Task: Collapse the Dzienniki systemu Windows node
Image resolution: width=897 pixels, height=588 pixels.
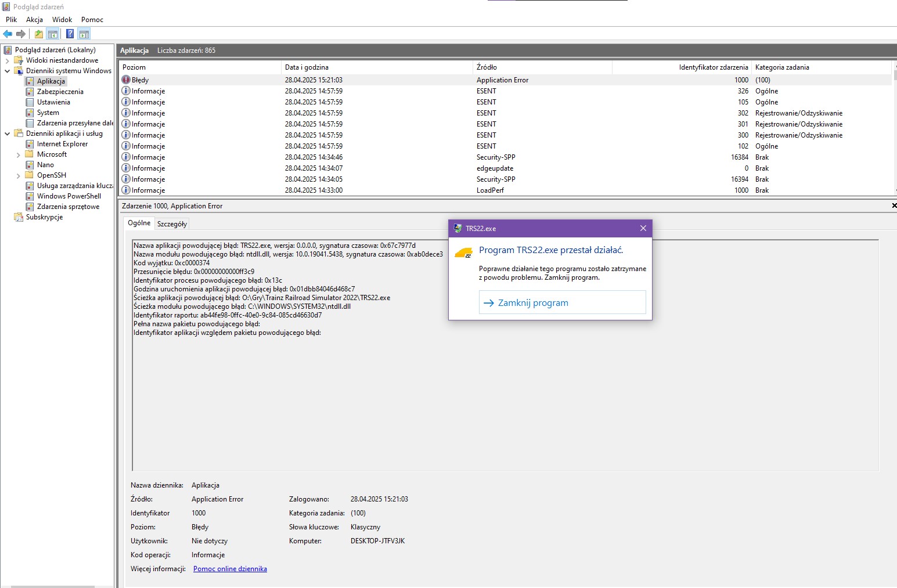Action: [8, 71]
